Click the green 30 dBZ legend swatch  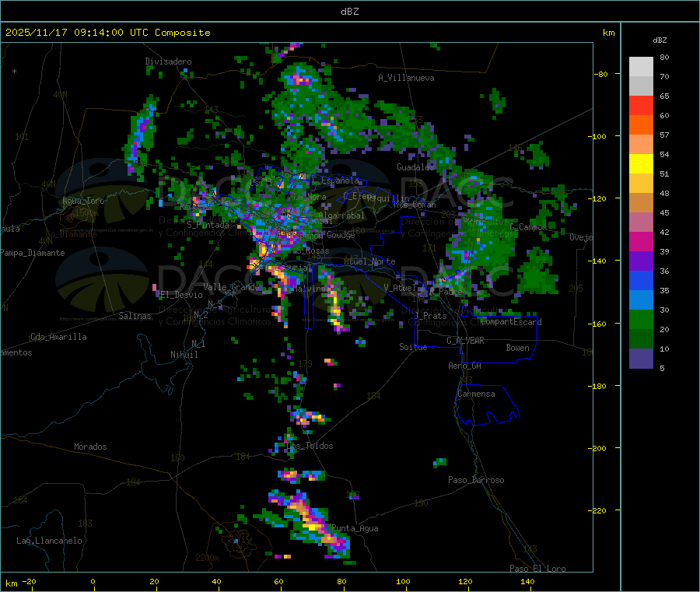click(641, 319)
